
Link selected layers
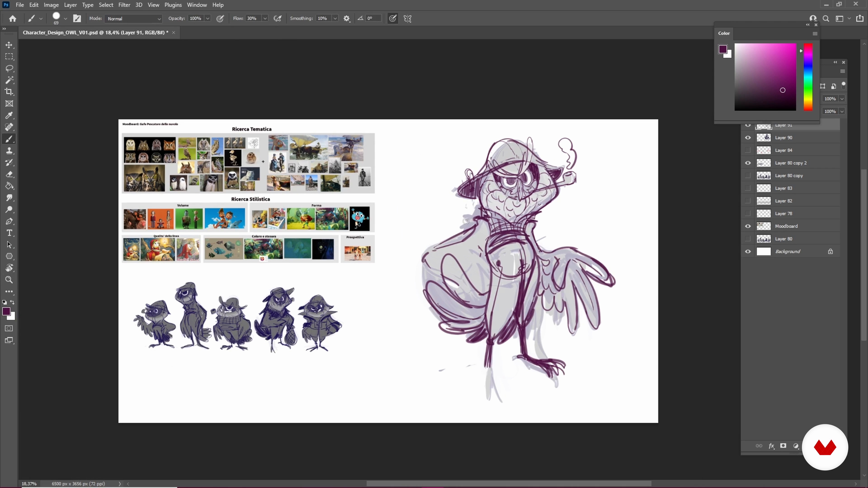759,446
